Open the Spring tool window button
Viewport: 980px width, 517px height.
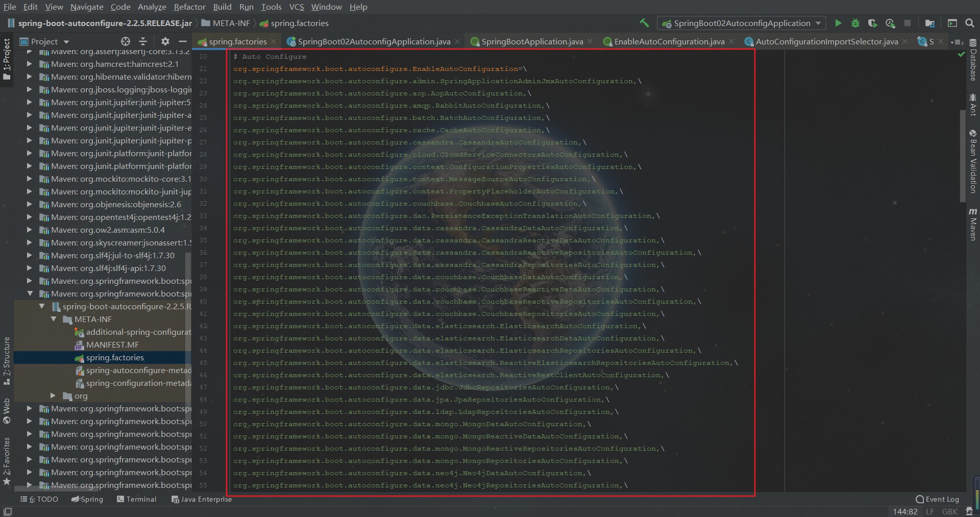87,499
